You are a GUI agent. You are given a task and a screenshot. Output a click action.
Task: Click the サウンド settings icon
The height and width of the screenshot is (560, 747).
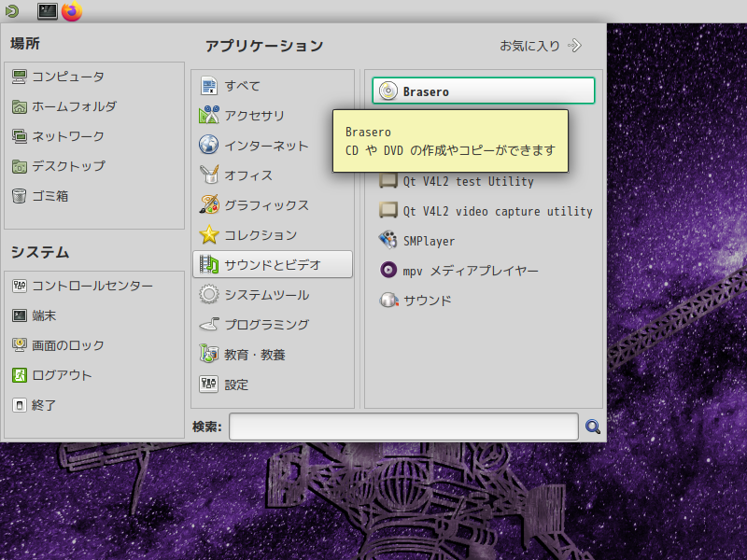388,300
